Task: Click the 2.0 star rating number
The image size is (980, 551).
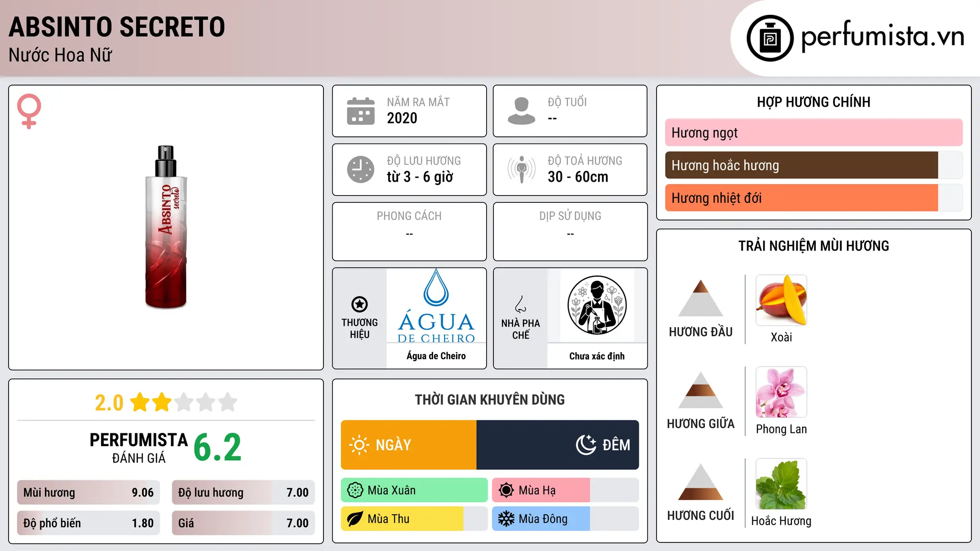Action: click(109, 402)
